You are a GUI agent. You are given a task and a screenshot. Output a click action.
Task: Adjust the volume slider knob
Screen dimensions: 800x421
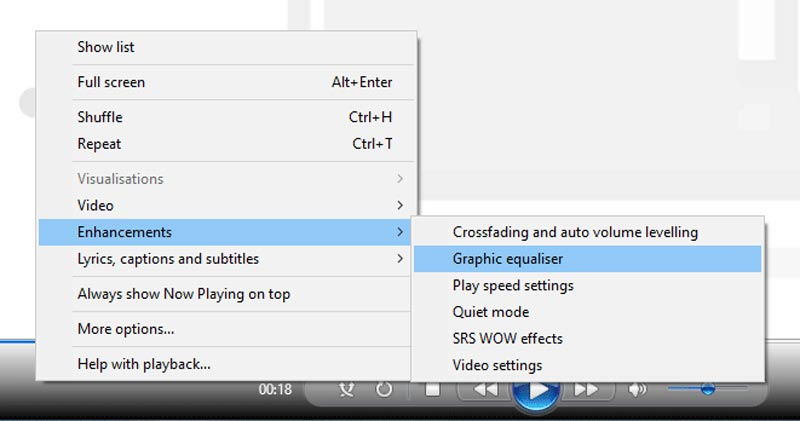(x=707, y=389)
